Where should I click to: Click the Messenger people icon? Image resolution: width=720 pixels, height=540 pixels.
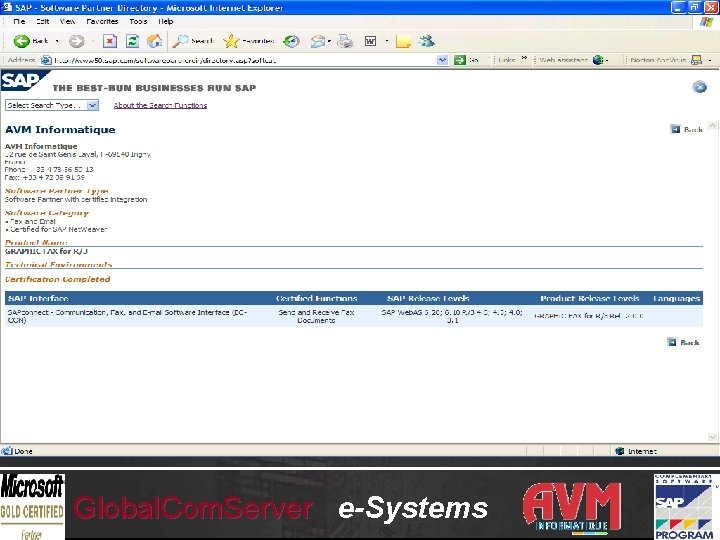click(427, 41)
